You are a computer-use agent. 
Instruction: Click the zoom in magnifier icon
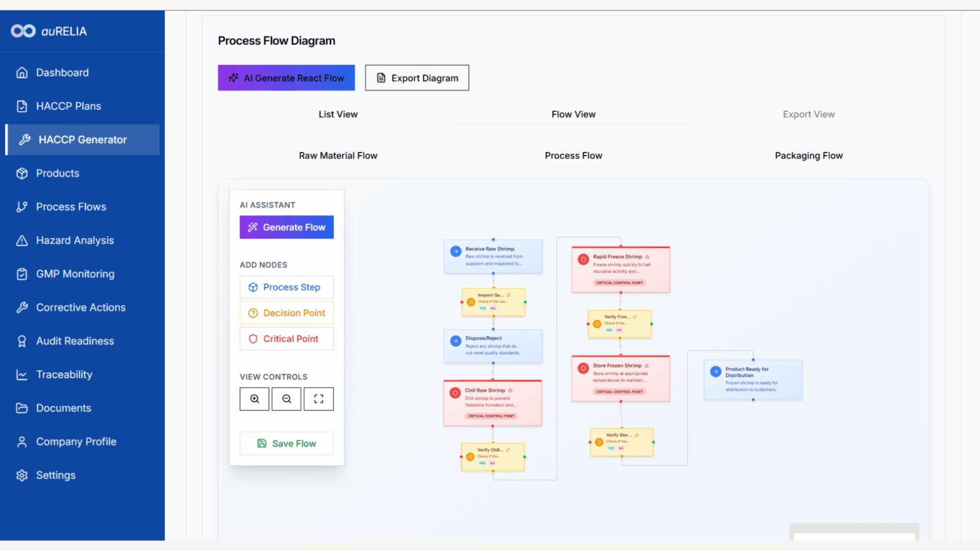coord(254,399)
